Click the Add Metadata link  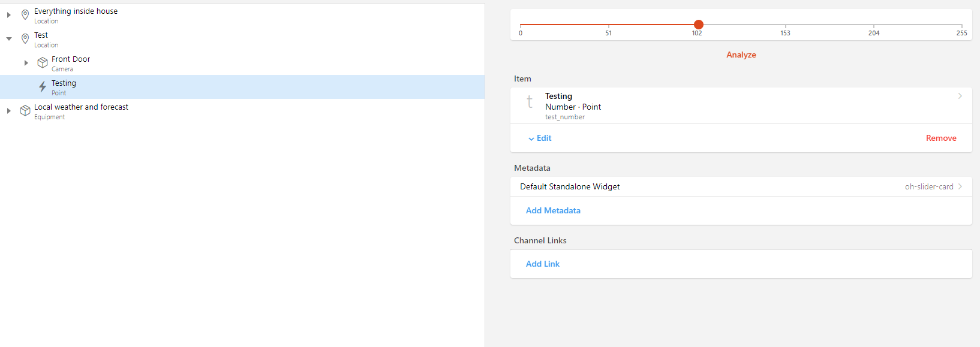pyautogui.click(x=553, y=210)
